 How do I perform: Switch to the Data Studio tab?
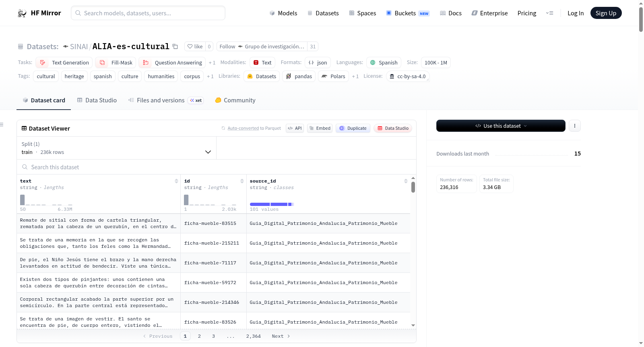click(97, 100)
